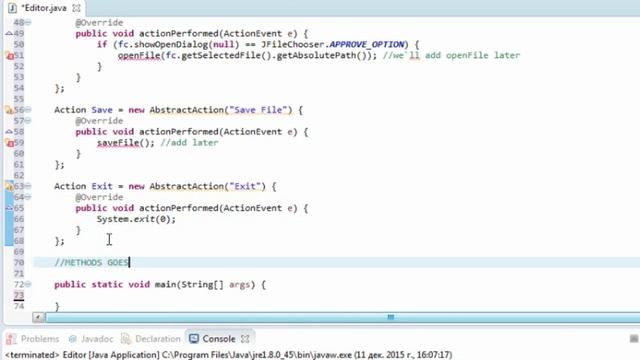Click the override indicator on line 65
Image resolution: width=640 pixels, height=360 pixels.
(x=9, y=208)
